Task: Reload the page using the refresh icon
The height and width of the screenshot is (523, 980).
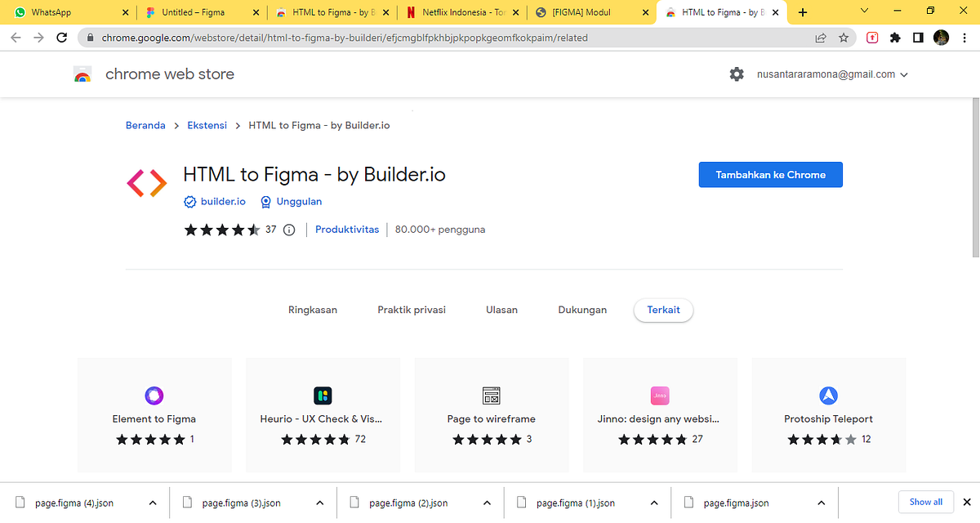Action: [x=61, y=38]
